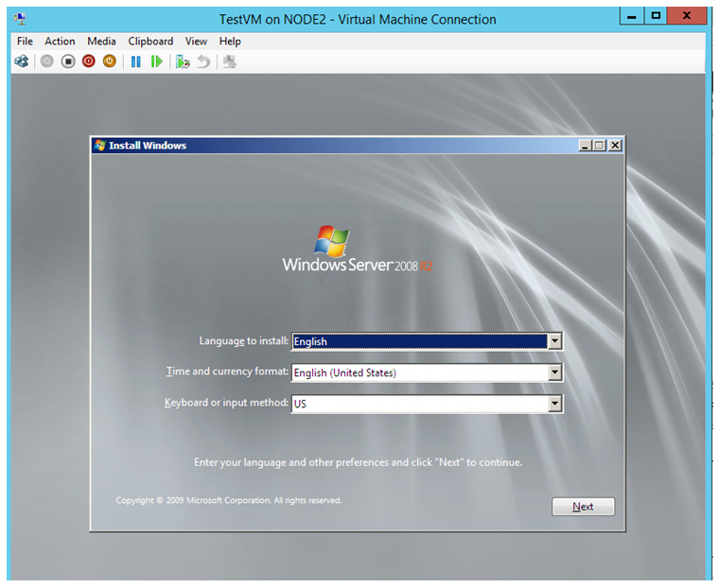Image resolution: width=719 pixels, height=588 pixels.
Task: Open the Media menu
Action: [x=101, y=42]
